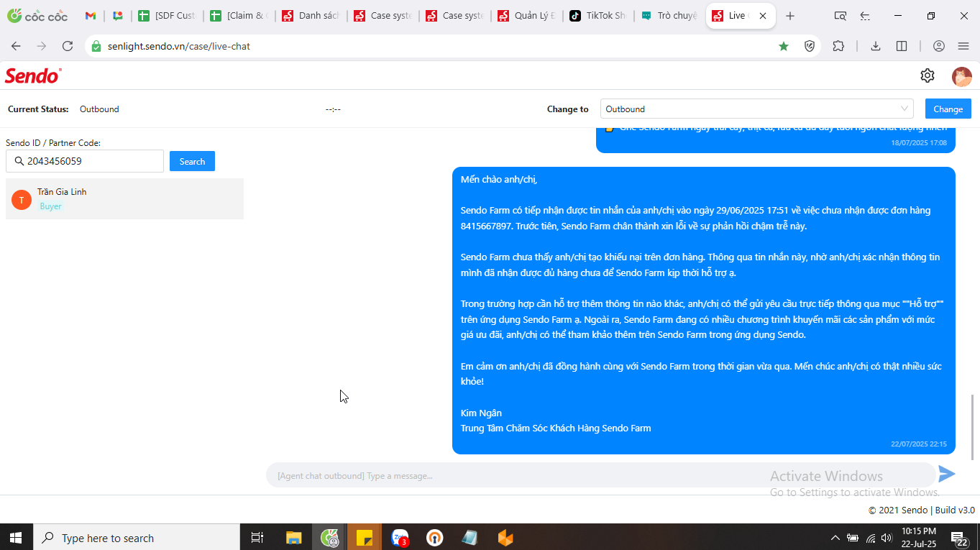Expand the Change to status dropdown
This screenshot has width=980, height=550.
coord(757,109)
